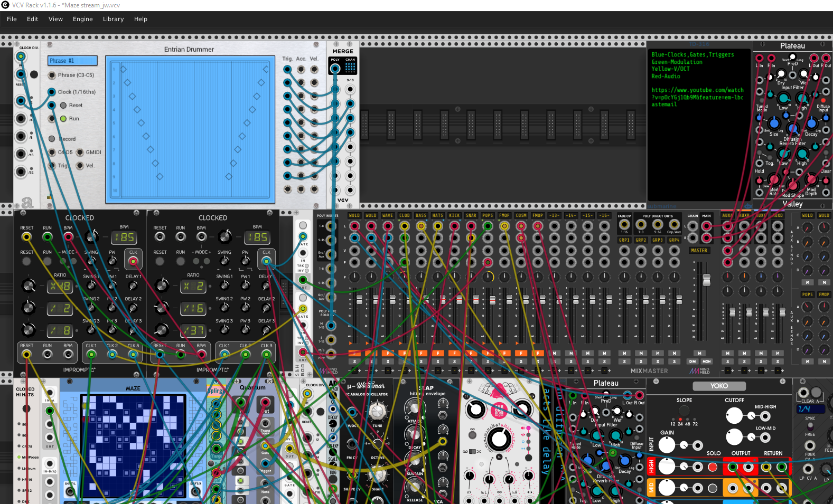Open the Phrase #1 selector on Entrian Drummer
Viewport: 833px width, 504px height.
click(x=72, y=61)
